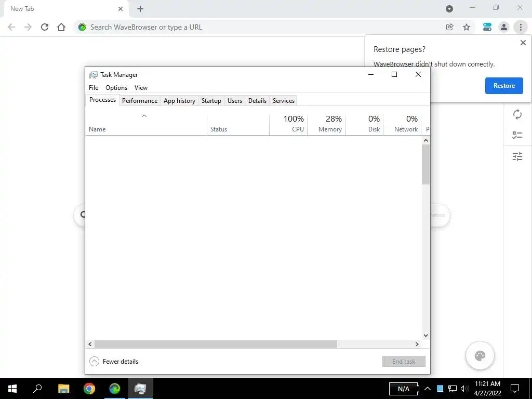
Task: Click the palette customize button
Action: click(480, 355)
